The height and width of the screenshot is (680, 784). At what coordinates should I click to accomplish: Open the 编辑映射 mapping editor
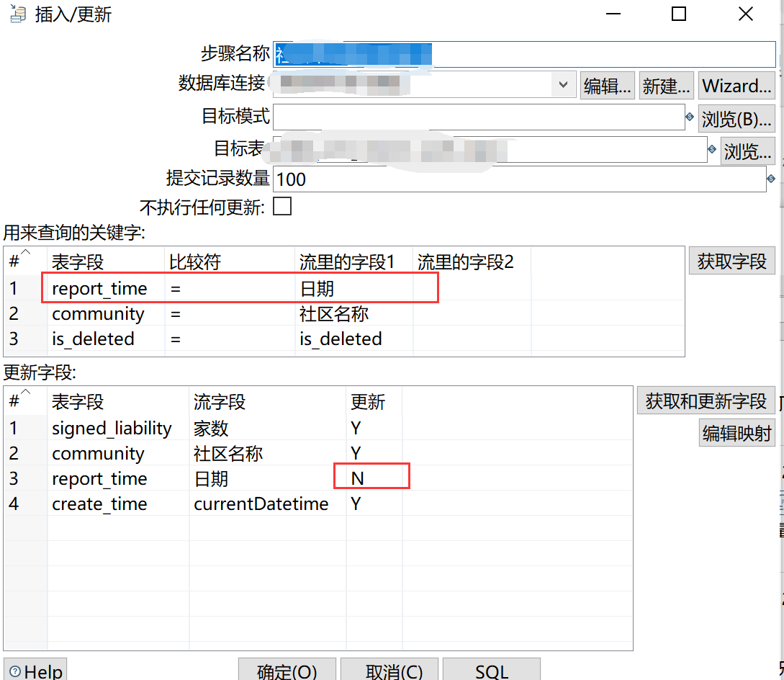[736, 432]
